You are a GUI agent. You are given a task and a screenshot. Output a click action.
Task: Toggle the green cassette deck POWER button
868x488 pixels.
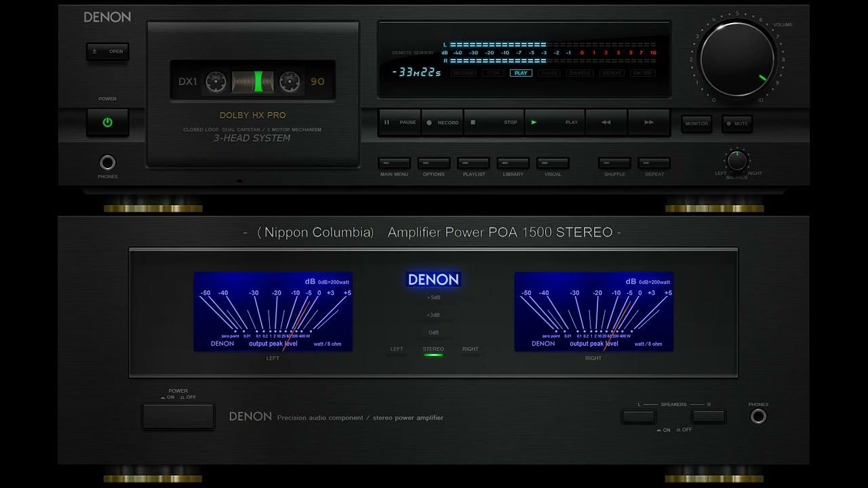pos(108,123)
